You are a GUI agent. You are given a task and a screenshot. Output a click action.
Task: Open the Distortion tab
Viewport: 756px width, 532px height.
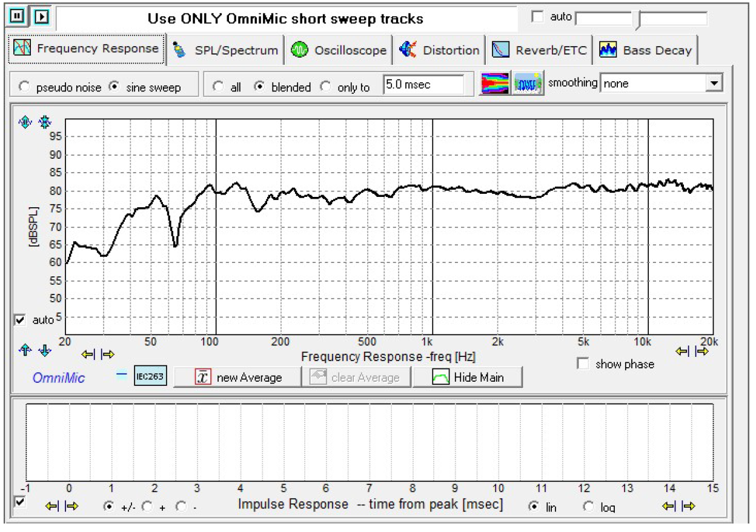[x=440, y=50]
